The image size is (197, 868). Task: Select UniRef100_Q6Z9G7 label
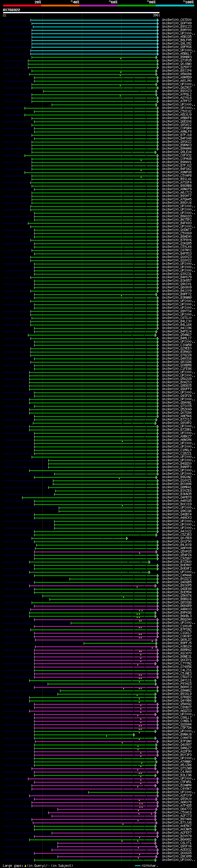176,88
